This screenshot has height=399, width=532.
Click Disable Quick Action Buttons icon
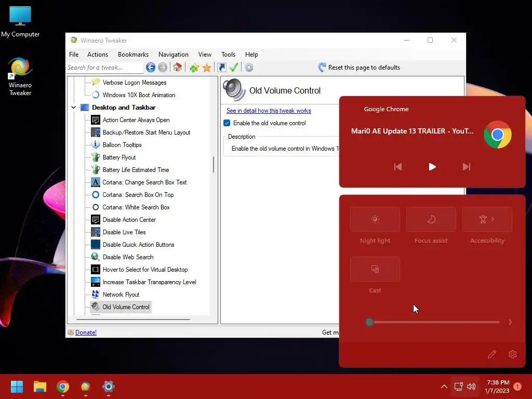96,244
